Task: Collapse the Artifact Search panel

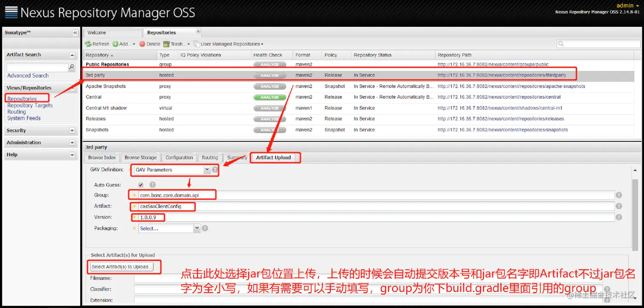Action: pyautogui.click(x=72, y=54)
